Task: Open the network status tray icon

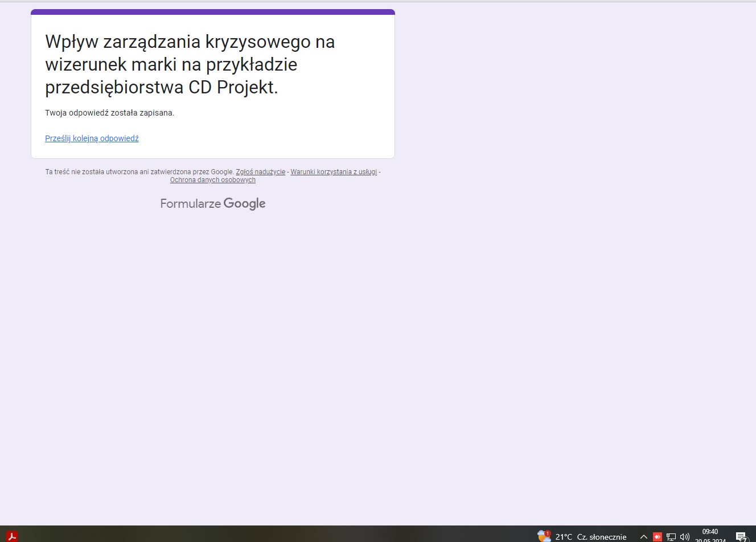Action: coord(671,536)
